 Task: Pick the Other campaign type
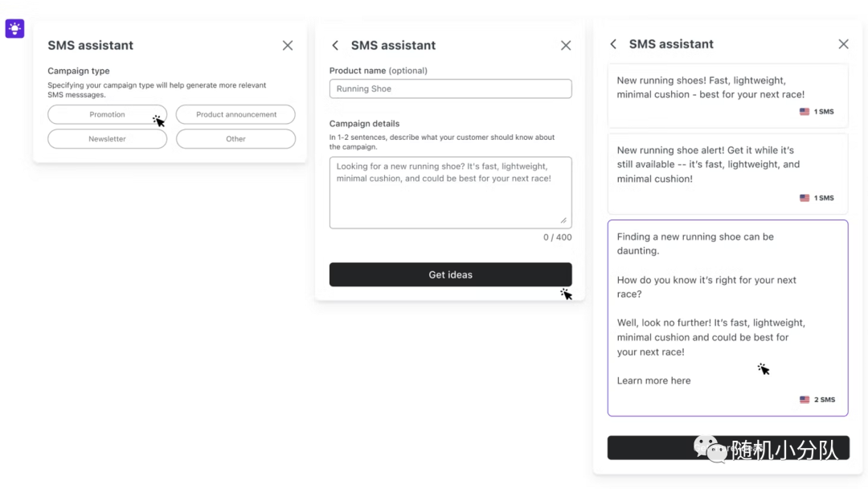235,139
